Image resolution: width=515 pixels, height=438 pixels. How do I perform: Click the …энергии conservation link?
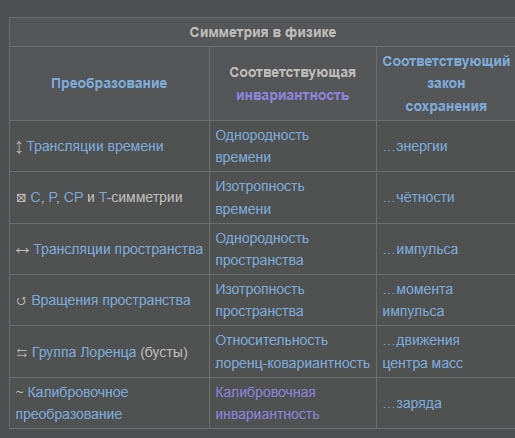click(x=415, y=146)
